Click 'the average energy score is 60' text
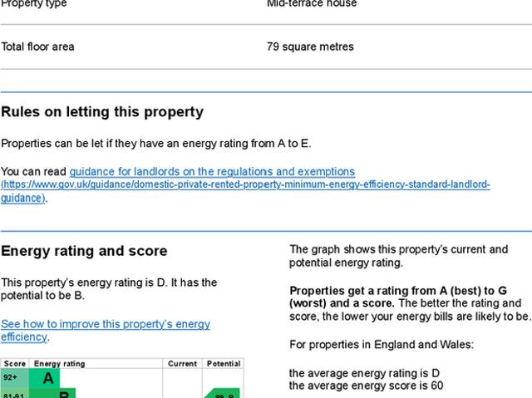 point(366,386)
